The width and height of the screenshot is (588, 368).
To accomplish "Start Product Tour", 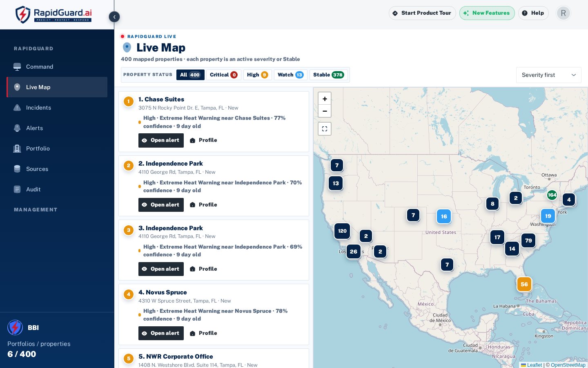I will coord(422,13).
